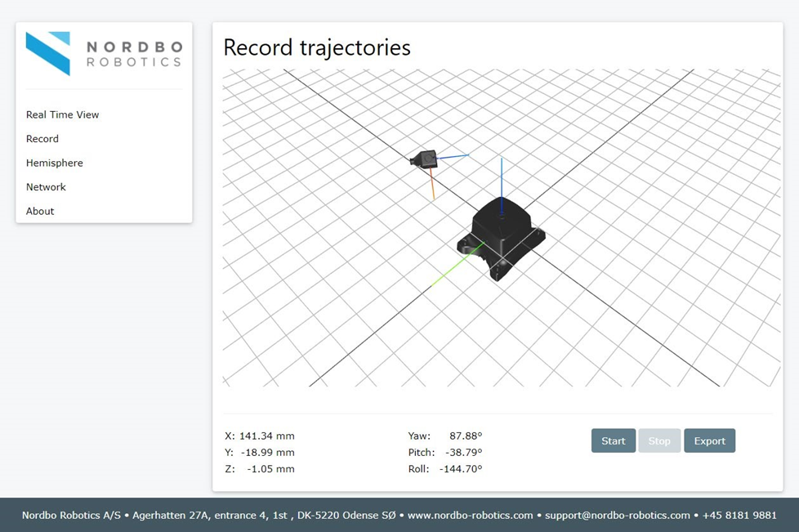
Task: Click www.nordbo-robotics.com in the footer
Action: click(470, 515)
